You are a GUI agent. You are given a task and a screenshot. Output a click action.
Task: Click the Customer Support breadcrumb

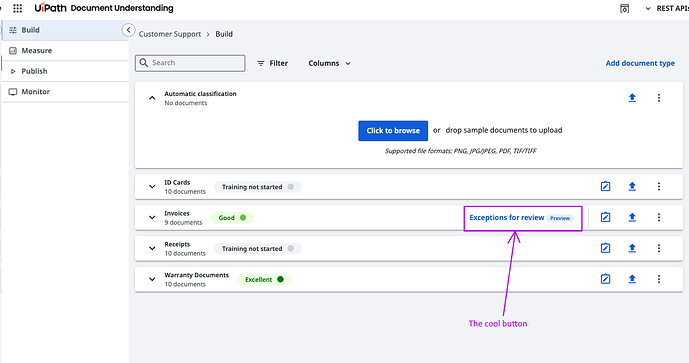point(170,34)
